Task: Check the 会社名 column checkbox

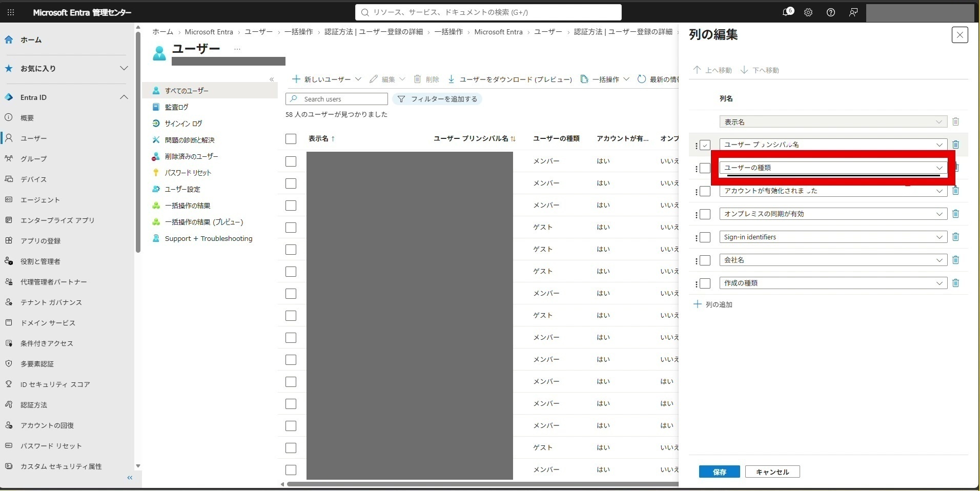Action: 705,260
